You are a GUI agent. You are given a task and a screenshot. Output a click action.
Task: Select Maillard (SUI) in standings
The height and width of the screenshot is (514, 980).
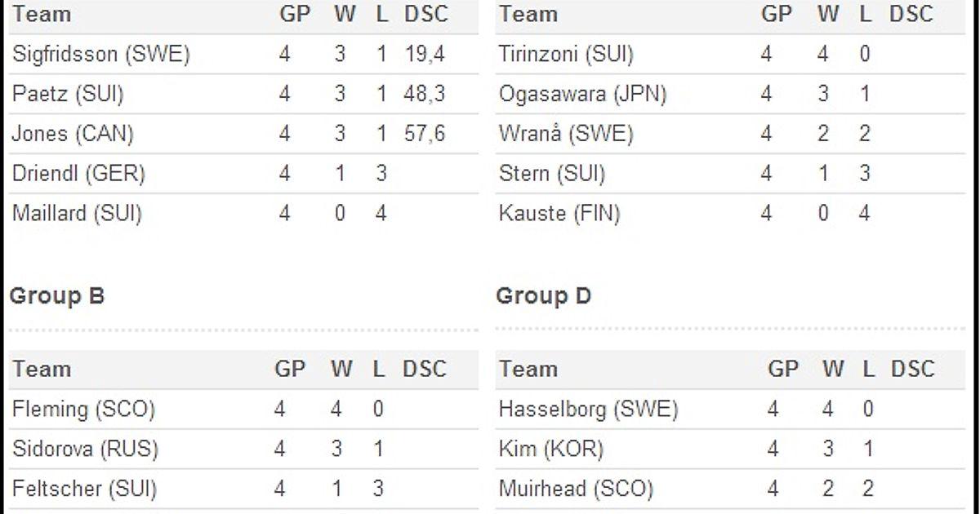[77, 214]
